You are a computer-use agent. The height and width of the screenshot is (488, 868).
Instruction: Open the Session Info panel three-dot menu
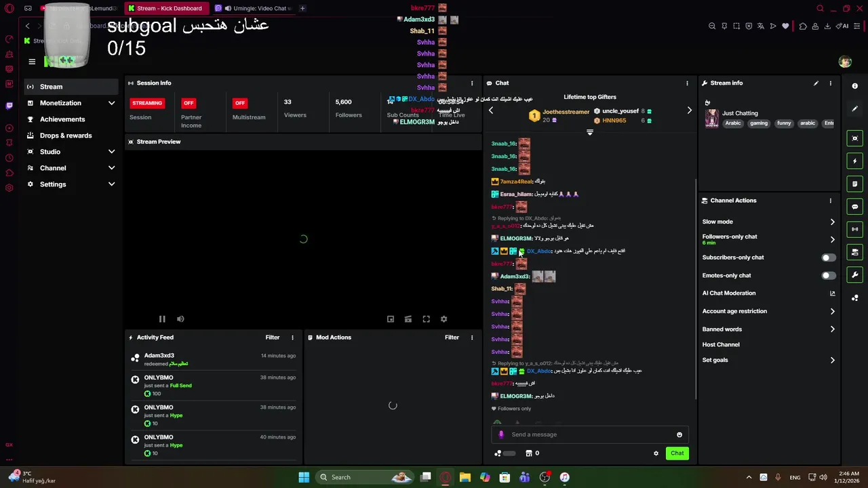point(472,83)
